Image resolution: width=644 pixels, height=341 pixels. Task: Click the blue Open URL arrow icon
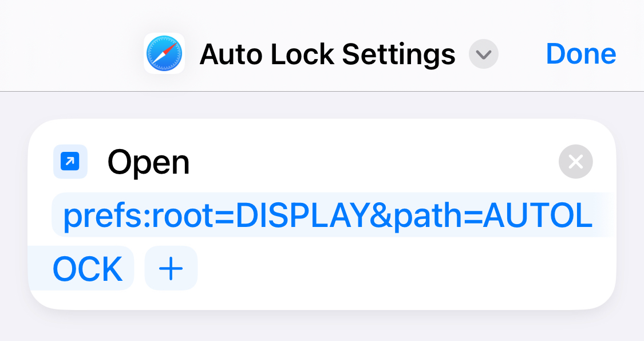click(x=70, y=162)
